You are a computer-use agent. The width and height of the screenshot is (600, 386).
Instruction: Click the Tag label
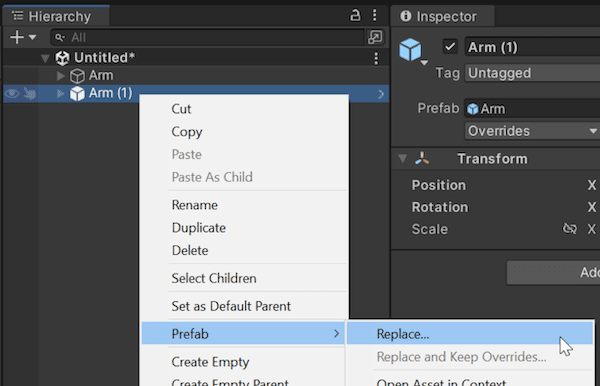(x=447, y=73)
